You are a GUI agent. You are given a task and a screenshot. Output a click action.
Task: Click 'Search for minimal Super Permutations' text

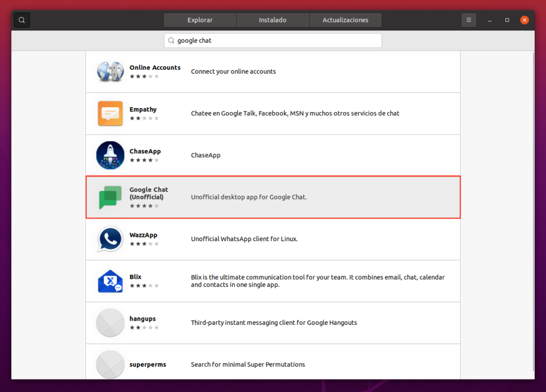pos(247,364)
